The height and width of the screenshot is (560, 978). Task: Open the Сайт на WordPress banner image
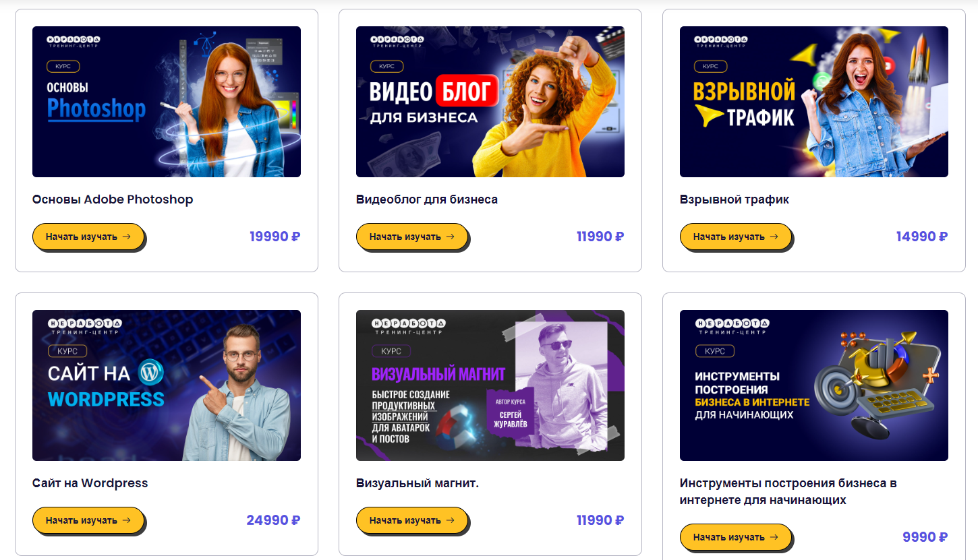click(x=167, y=385)
